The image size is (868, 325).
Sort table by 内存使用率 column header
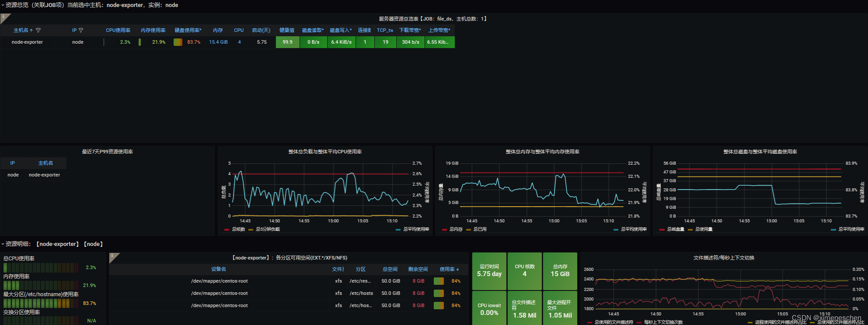click(153, 31)
